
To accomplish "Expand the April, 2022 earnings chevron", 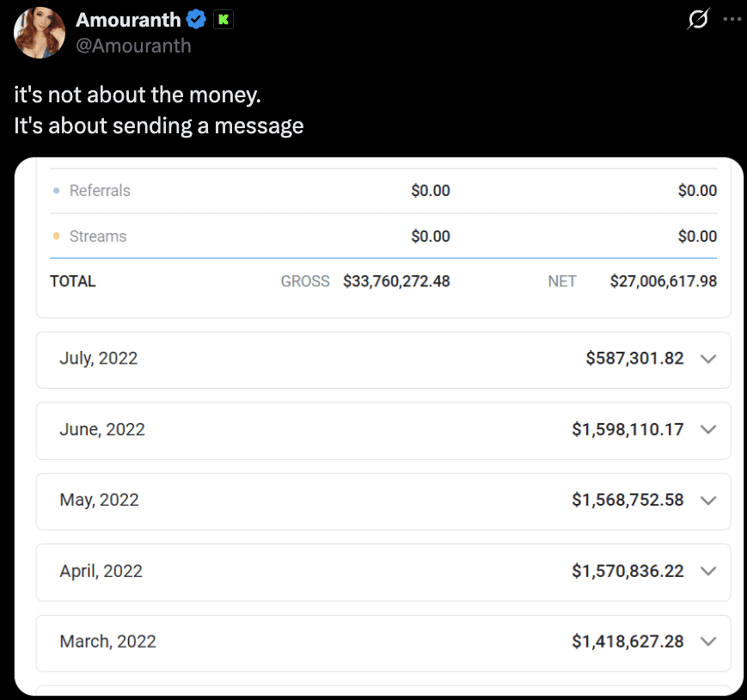I will point(708,571).
